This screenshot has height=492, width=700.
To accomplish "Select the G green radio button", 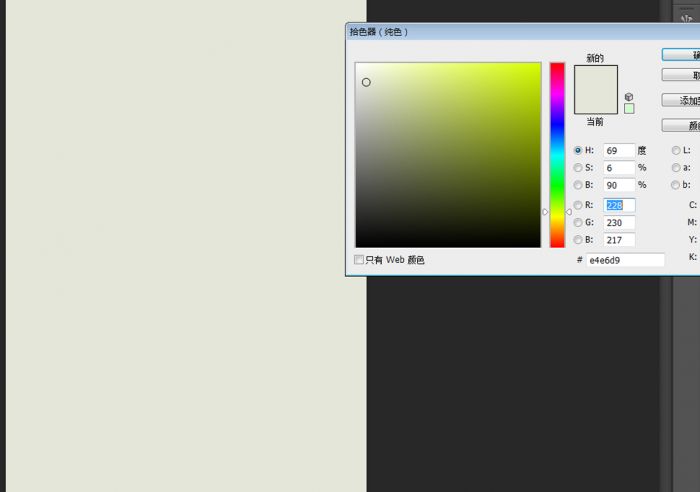I will point(578,222).
